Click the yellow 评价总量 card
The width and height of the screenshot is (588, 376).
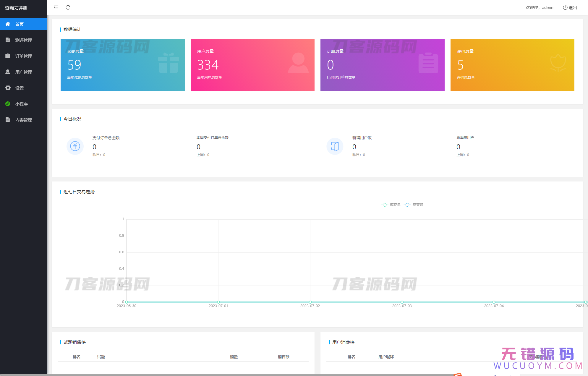pyautogui.click(x=512, y=65)
